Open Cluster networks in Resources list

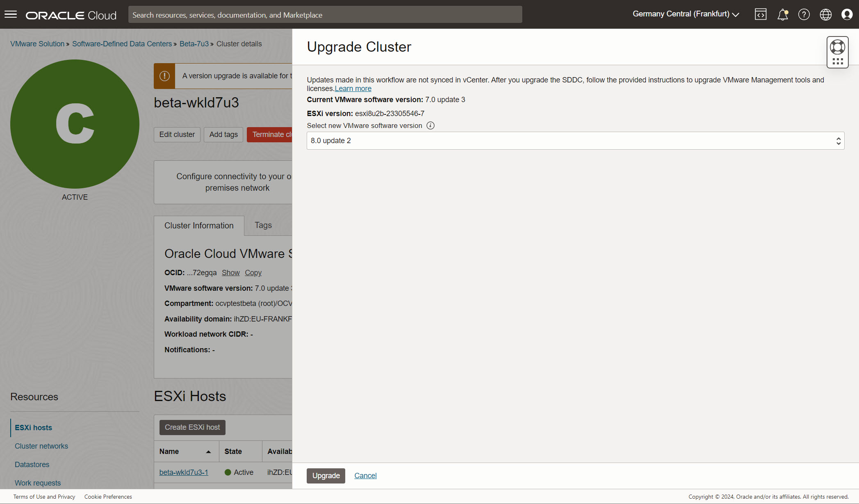(41, 446)
